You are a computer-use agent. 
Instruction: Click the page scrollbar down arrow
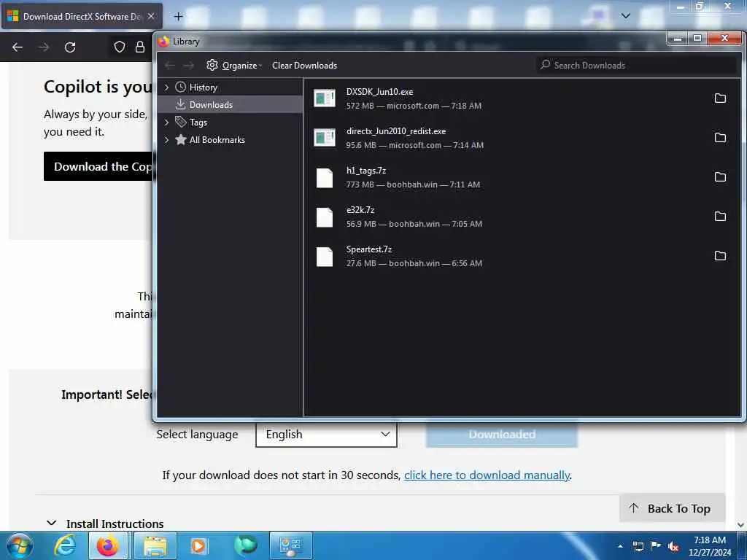tap(741, 525)
